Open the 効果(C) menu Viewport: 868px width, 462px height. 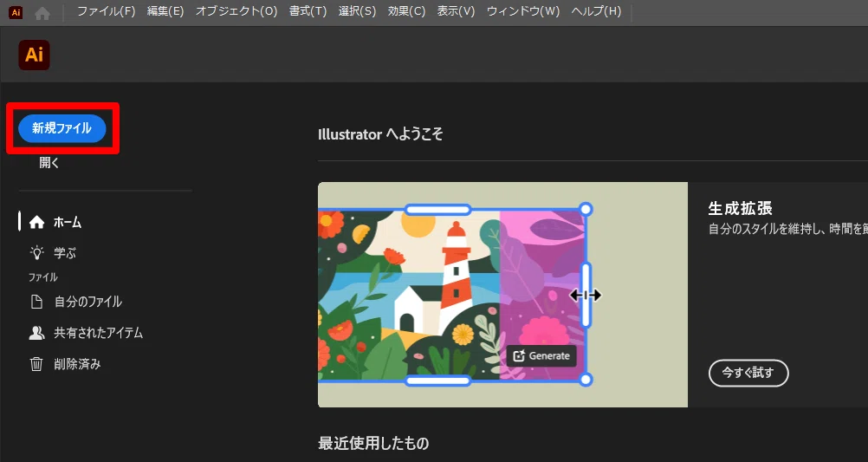click(x=406, y=11)
